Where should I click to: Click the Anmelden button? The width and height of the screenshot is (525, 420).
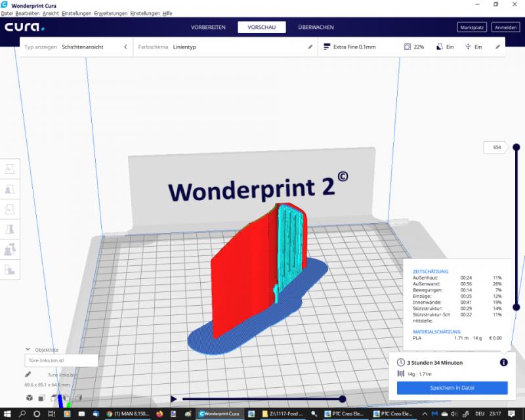pos(505,28)
